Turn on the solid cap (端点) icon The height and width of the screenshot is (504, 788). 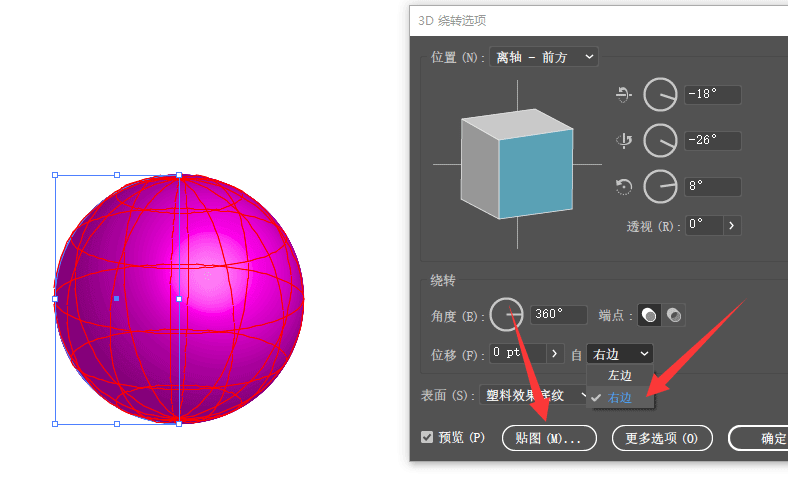coord(650,315)
